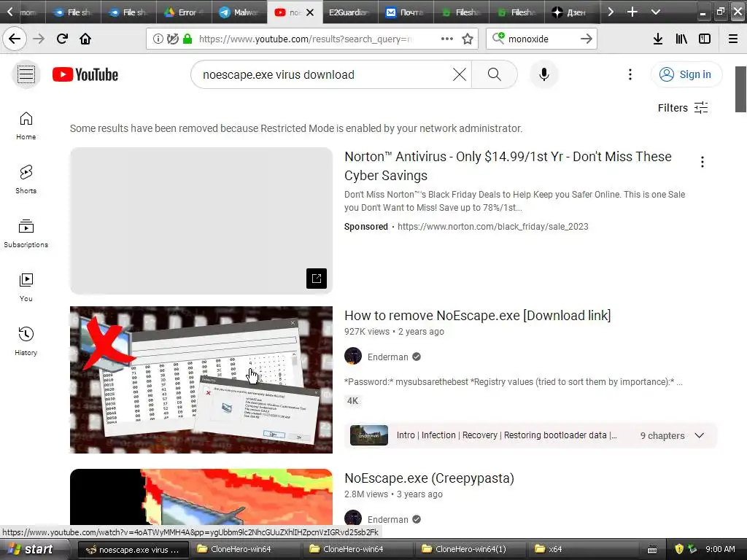Switch to the Дзен tab

[571, 12]
